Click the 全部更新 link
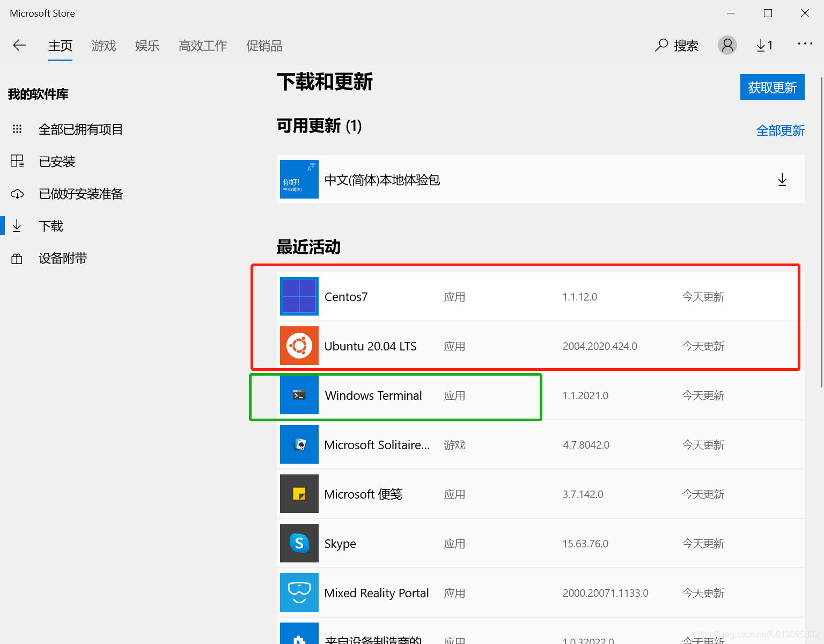824x644 pixels. 781,130
